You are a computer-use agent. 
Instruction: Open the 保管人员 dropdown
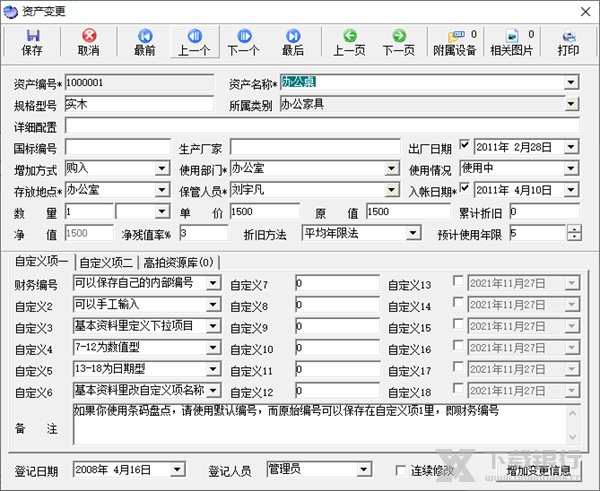392,190
